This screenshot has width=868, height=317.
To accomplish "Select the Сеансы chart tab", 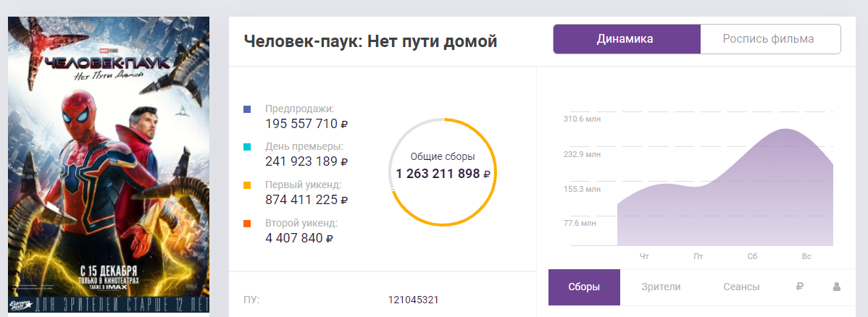I will pyautogui.click(x=741, y=287).
